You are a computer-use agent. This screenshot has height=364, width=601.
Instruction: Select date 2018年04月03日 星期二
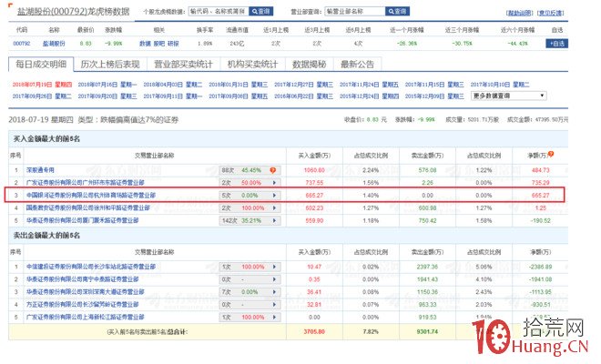pos(173,85)
